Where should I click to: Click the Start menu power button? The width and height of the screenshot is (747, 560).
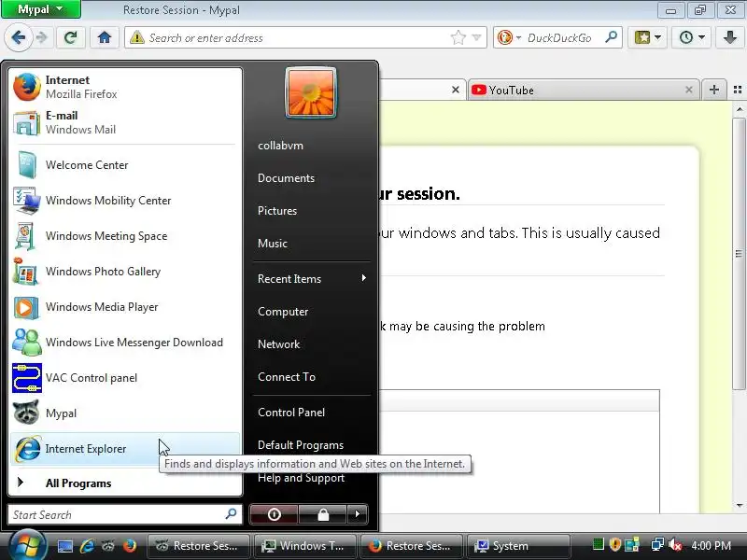click(274, 514)
